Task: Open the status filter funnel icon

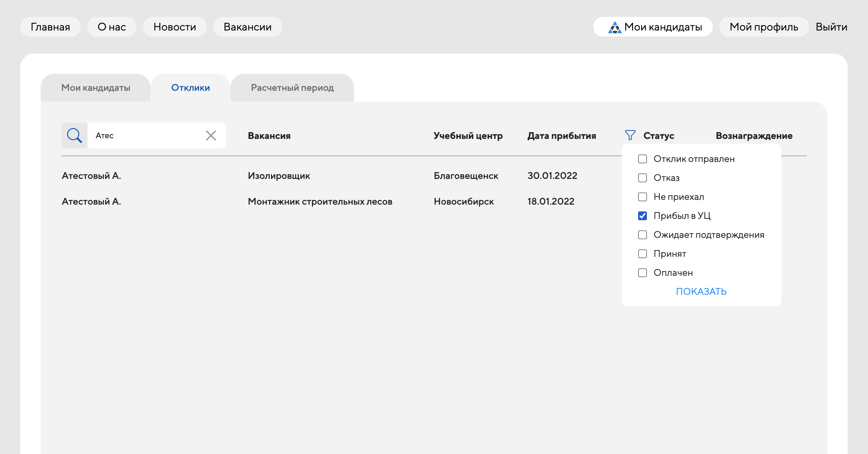Action: click(630, 135)
